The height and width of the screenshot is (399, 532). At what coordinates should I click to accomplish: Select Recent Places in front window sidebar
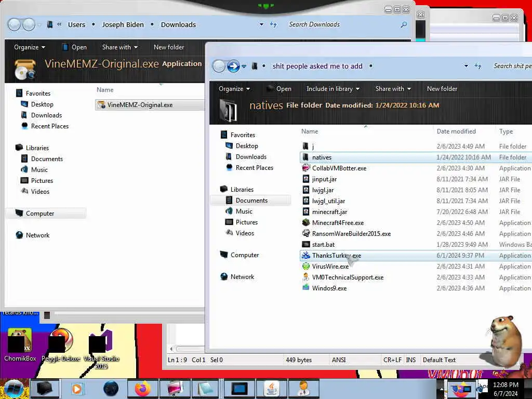[x=254, y=168]
